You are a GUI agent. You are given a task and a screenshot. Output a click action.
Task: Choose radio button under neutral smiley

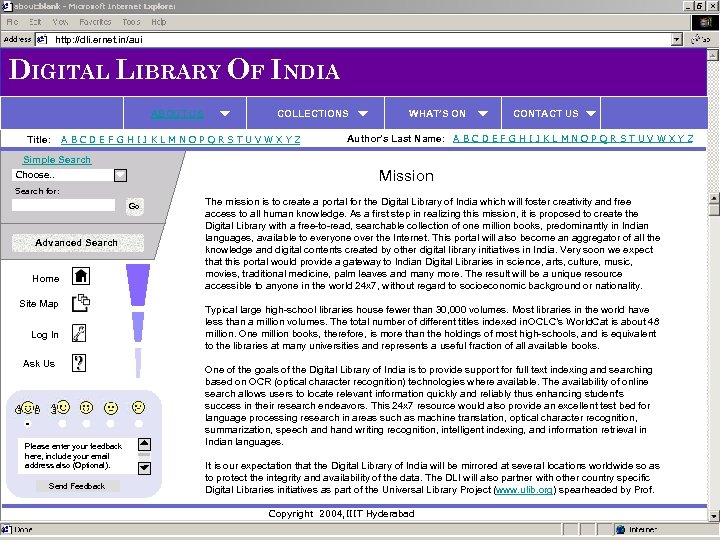tap(110, 423)
